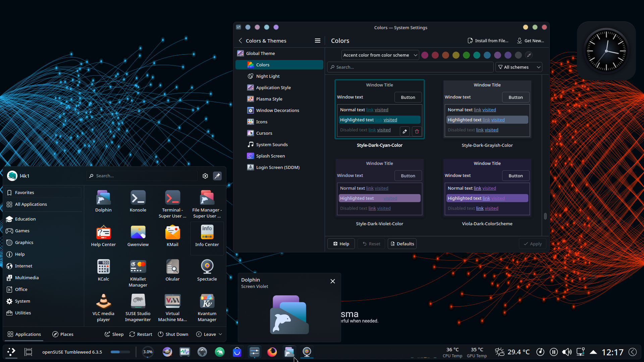
Task: Select Style-Dark-Grayish-Color scheme preview
Action: (487, 109)
